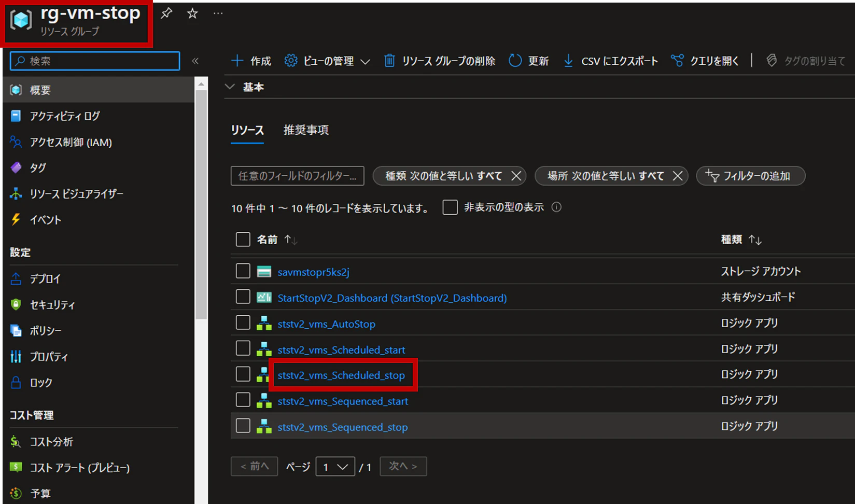This screenshot has height=504, width=855.
Task: Collapse the 基本 section
Action: 230,87
